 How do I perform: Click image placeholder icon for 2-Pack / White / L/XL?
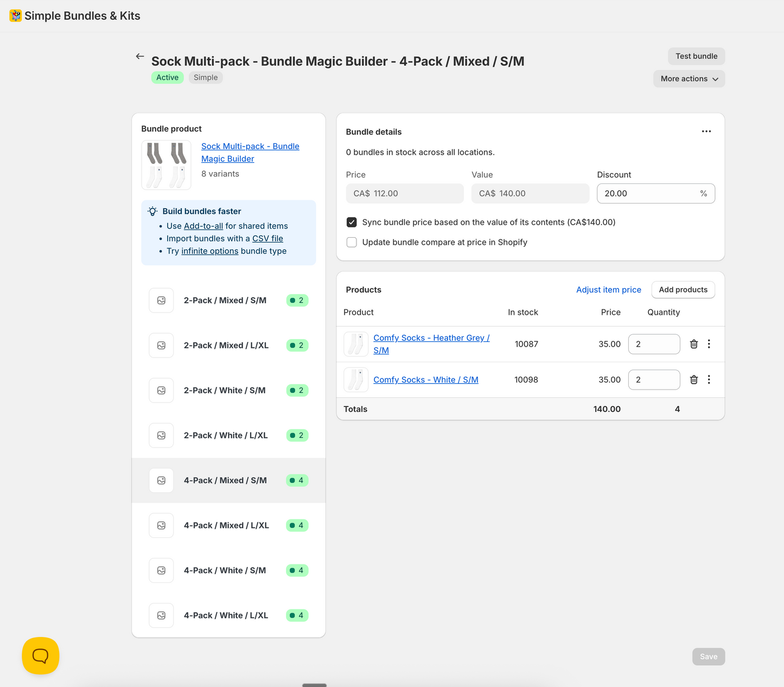tap(161, 436)
